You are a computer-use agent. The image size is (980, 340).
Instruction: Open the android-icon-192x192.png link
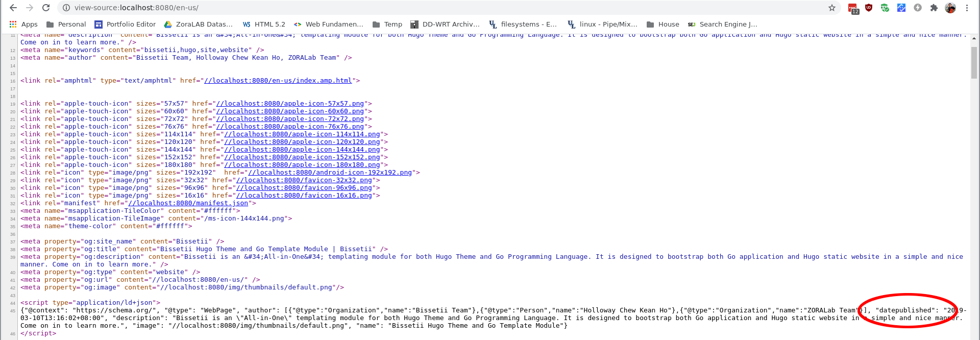(330, 173)
